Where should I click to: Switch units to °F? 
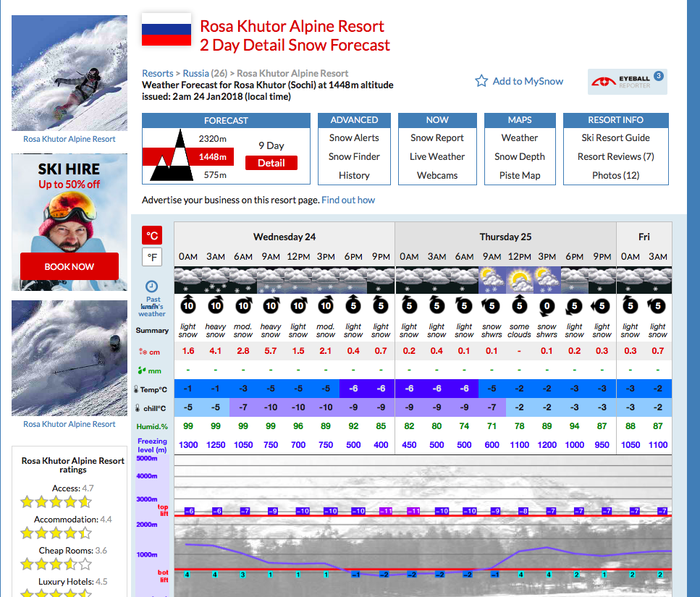point(152,257)
